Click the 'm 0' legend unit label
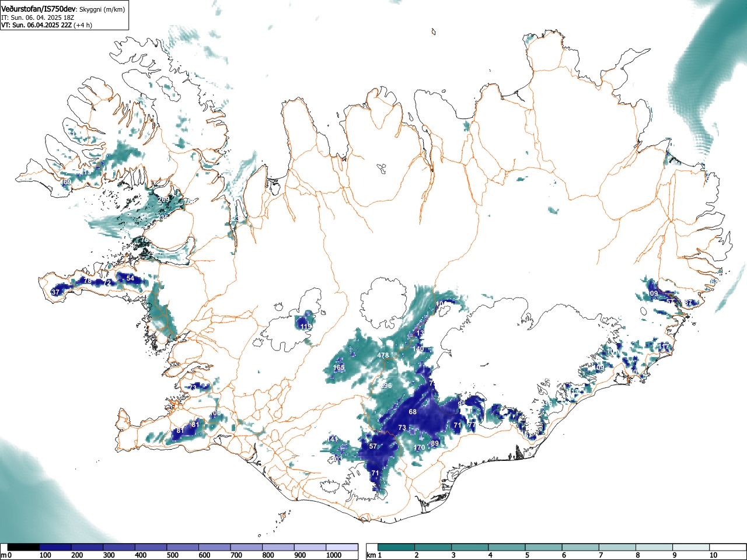 pos(6,555)
